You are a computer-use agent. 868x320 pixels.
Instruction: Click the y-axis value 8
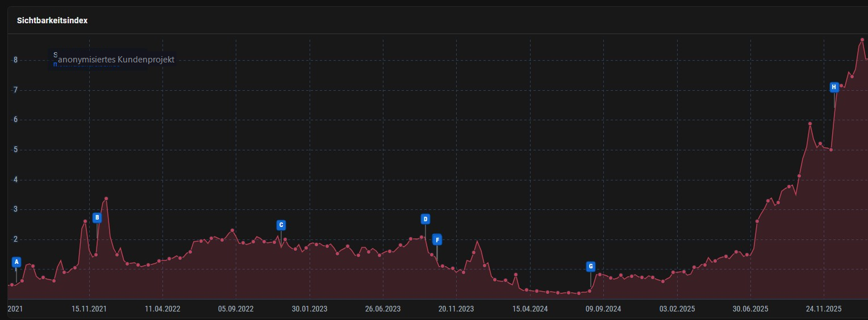pos(15,60)
